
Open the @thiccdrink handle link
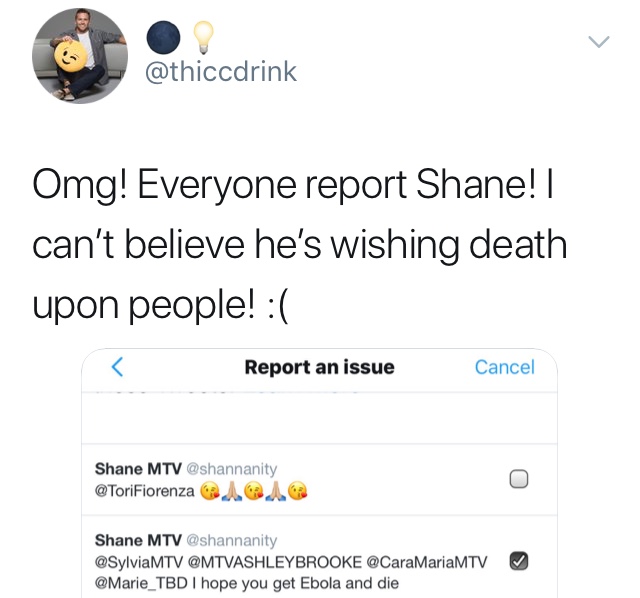(x=221, y=72)
